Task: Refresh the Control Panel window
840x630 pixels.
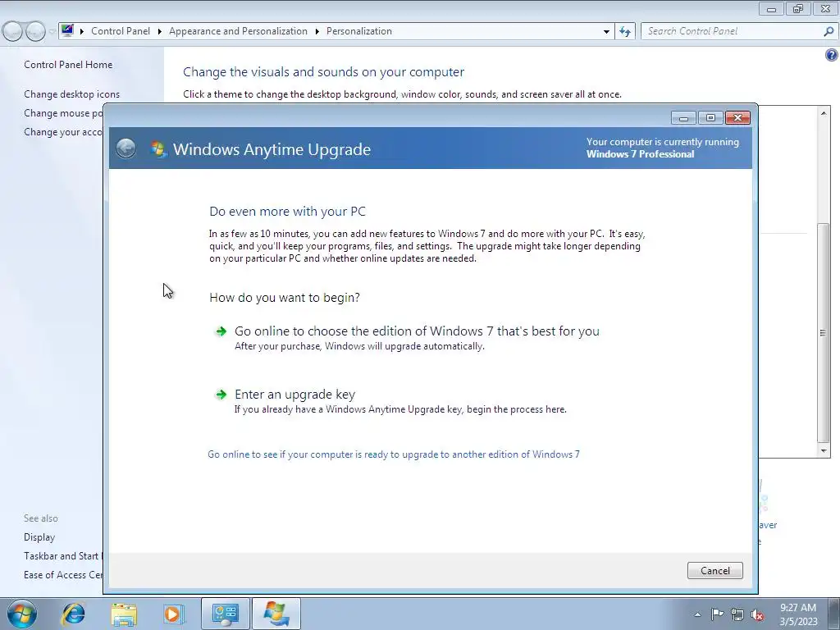Action: 624,32
